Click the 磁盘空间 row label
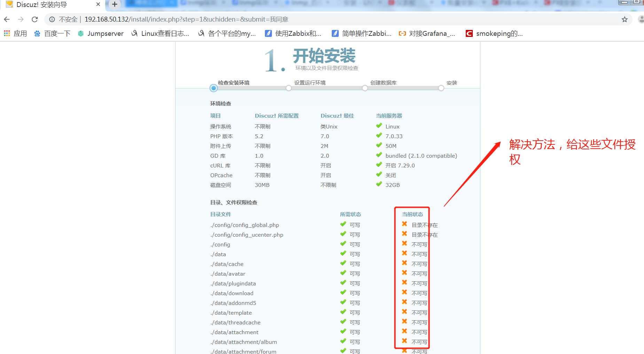Screen dimensions: 644x354 221,185
